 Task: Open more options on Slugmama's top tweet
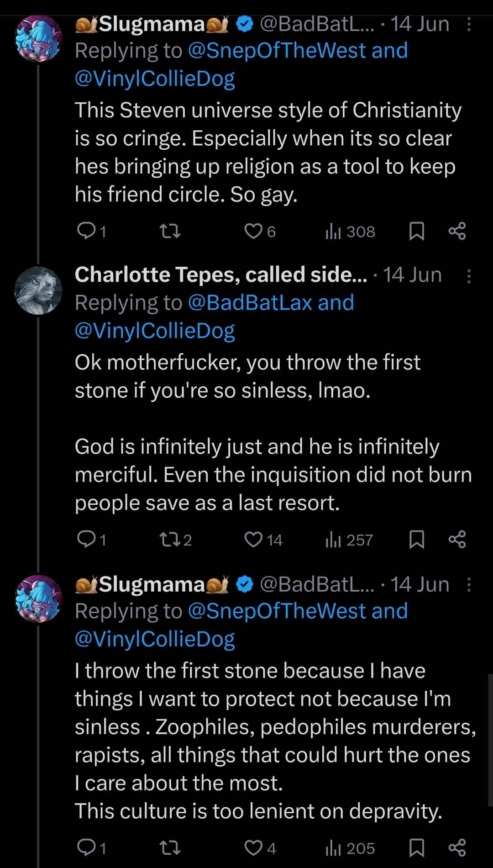(x=469, y=24)
